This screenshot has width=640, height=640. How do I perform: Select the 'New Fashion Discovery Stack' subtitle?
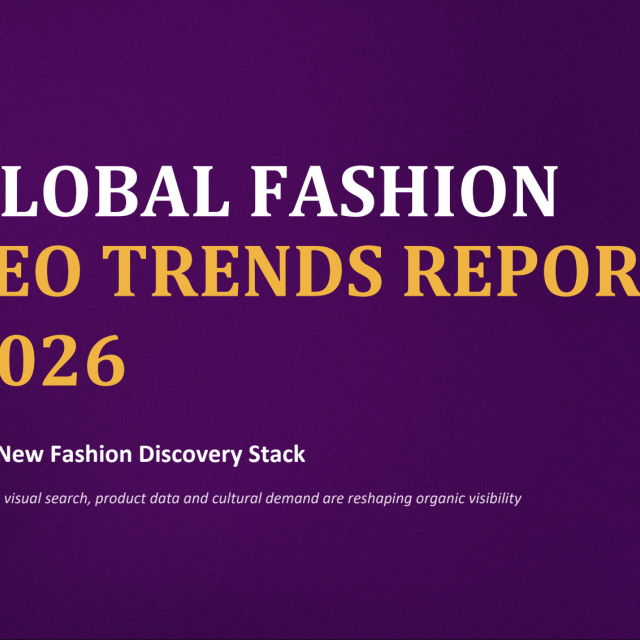point(152,455)
